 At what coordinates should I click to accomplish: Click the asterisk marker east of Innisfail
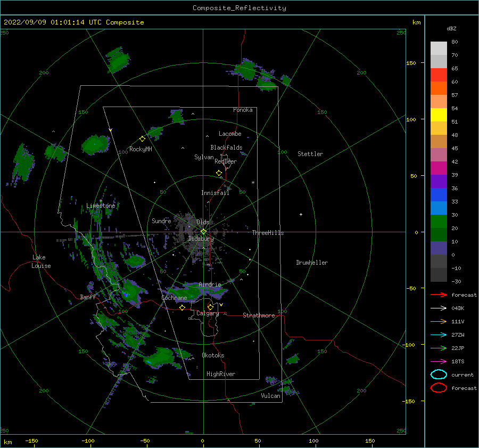coord(253,183)
